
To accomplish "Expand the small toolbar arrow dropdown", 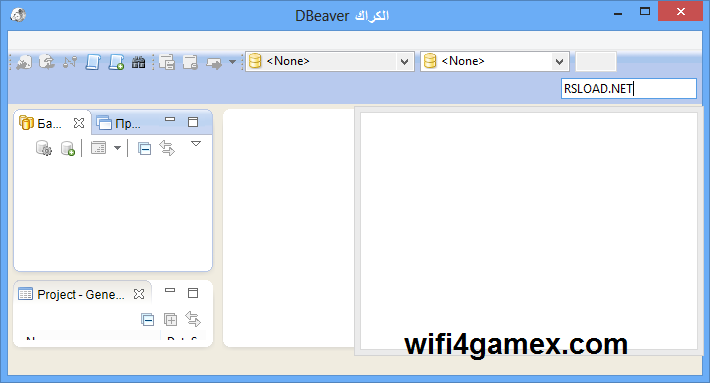I will coord(232,62).
